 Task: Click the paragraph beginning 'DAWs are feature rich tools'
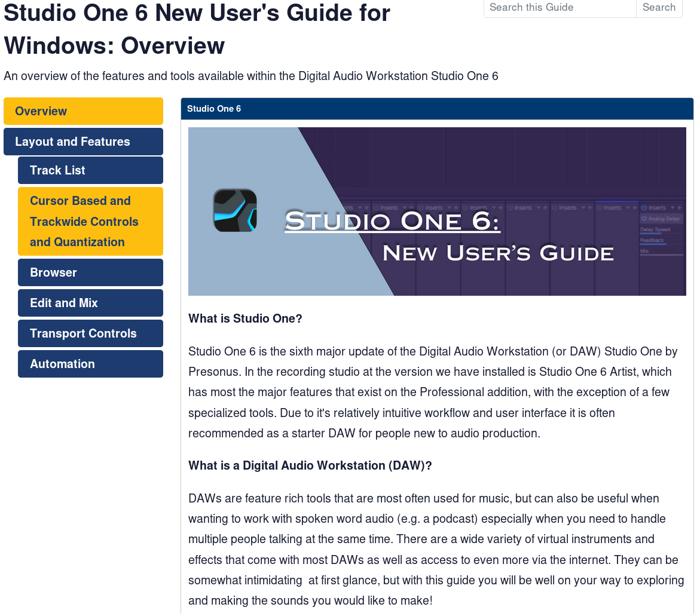coord(436,549)
